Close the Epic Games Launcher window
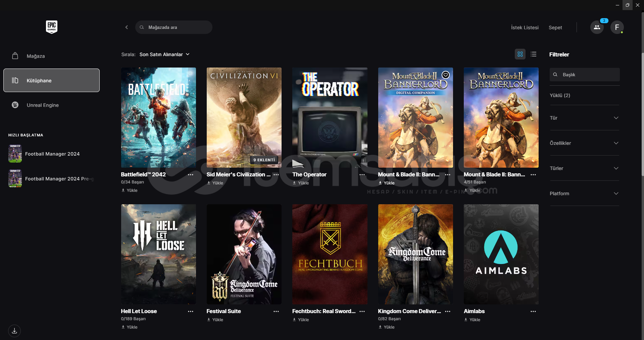Screen dimensions: 644x340 (638, 5)
